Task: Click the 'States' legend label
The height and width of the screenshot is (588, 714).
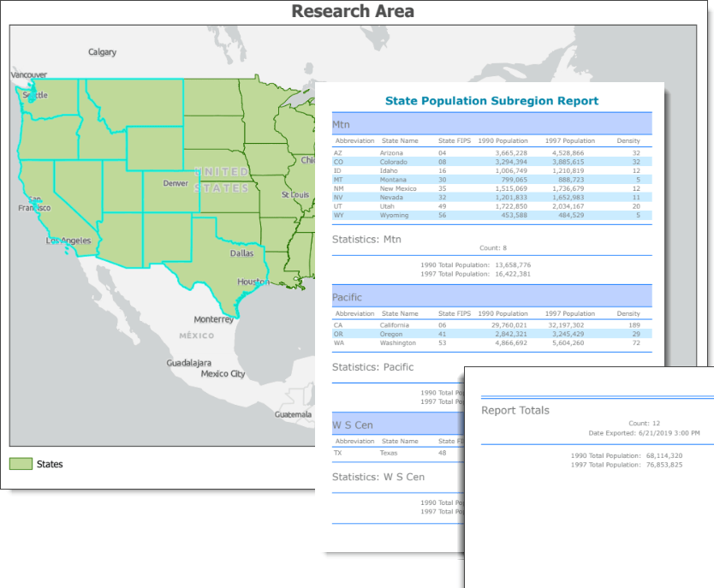Action: pos(50,464)
